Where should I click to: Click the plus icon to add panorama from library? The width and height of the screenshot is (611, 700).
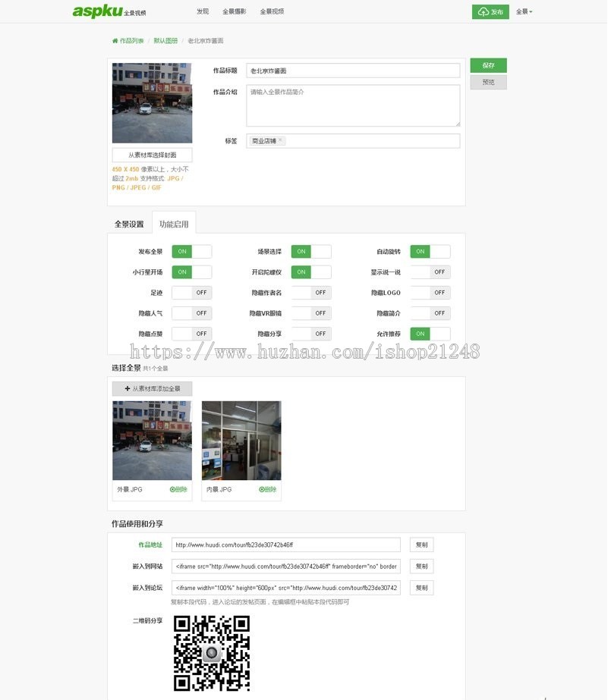click(126, 388)
